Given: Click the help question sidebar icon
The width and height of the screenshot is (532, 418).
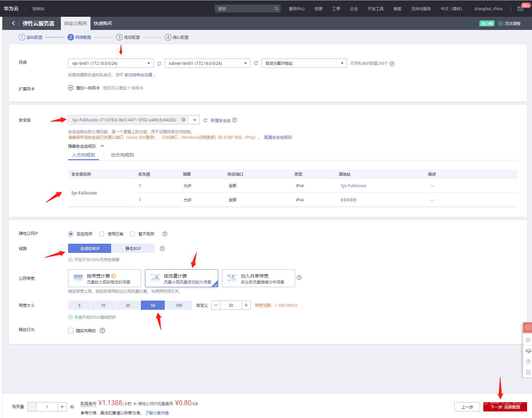Looking at the screenshot, I should 528,362.
